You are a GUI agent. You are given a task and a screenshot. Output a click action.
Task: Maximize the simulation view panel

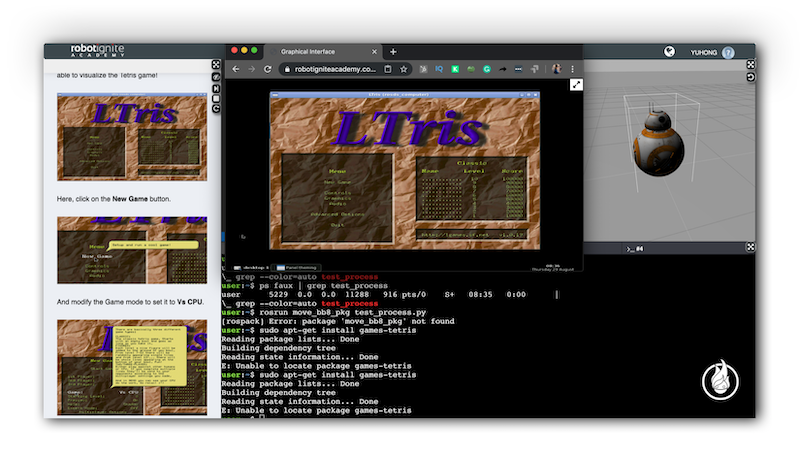750,65
